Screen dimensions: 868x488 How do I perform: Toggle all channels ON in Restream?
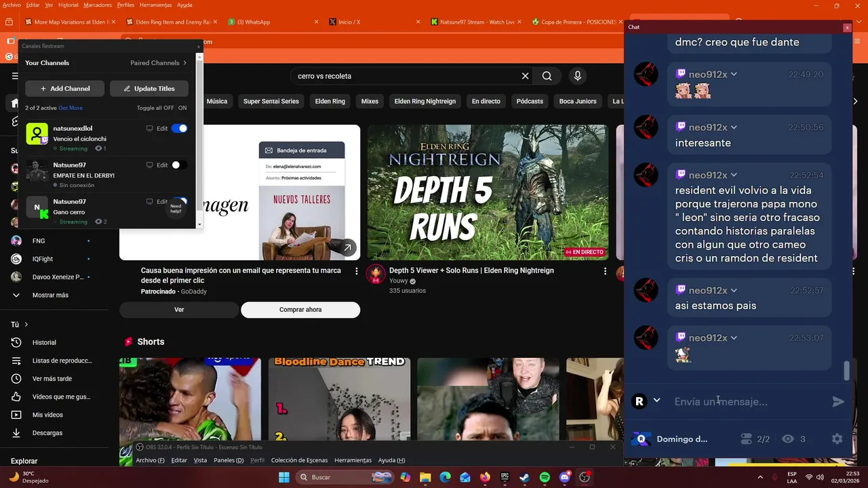point(182,108)
